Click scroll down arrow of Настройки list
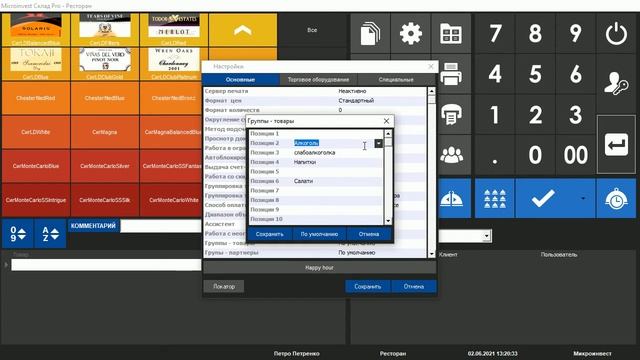This screenshot has width=640, height=360. tap(431, 253)
